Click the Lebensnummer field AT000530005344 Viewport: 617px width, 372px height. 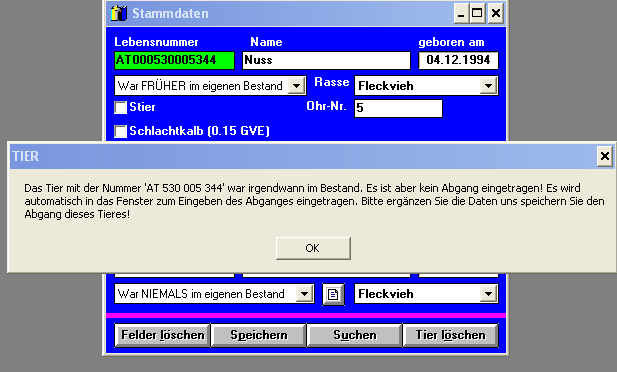[x=174, y=60]
